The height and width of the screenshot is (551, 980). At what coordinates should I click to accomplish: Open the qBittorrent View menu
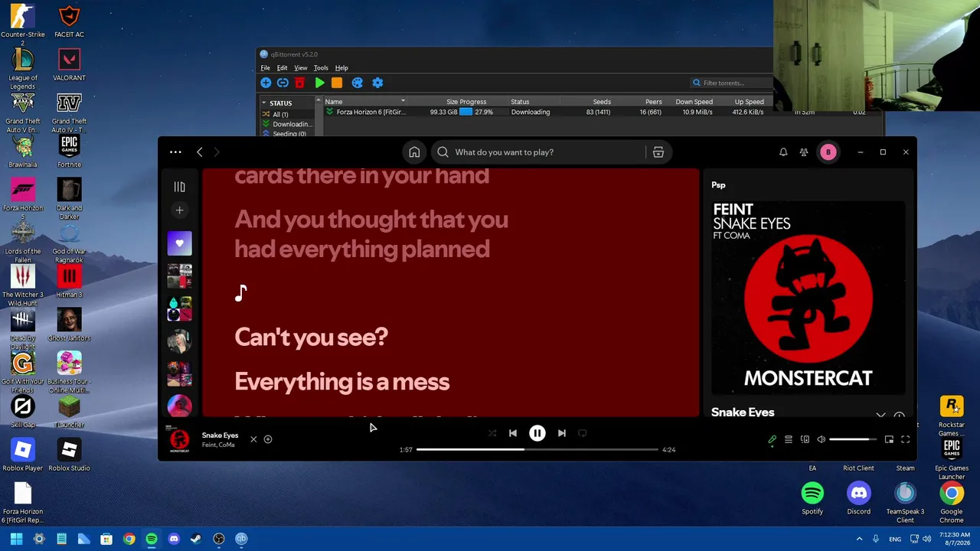301,68
